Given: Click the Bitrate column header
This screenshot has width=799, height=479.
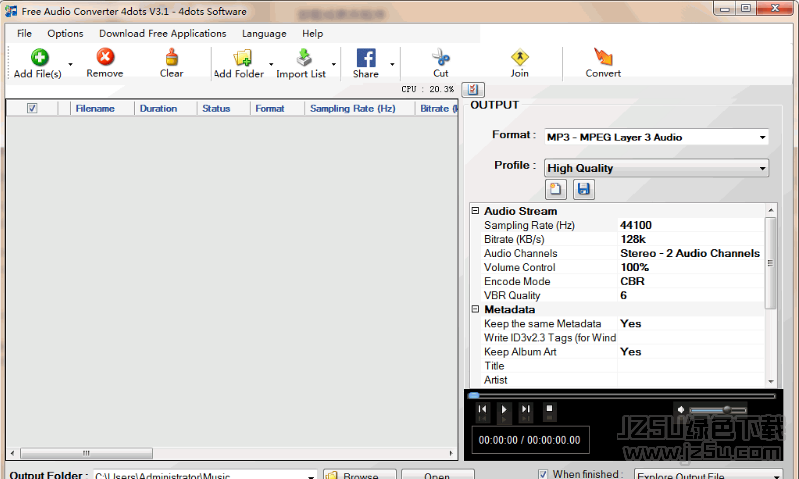Looking at the screenshot, I should point(437,109).
